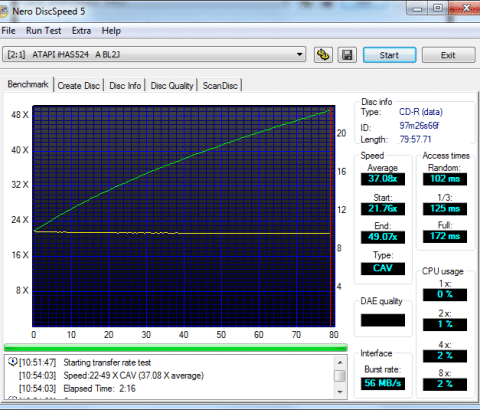This screenshot has width=480, height=410.
Task: Open the Help menu
Action: click(111, 31)
